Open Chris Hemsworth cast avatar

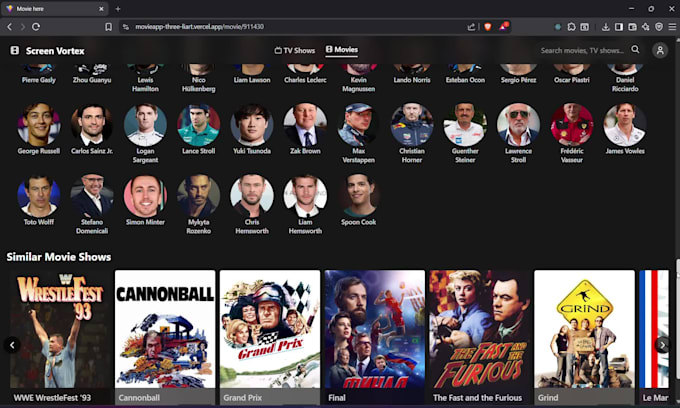pyautogui.click(x=252, y=195)
